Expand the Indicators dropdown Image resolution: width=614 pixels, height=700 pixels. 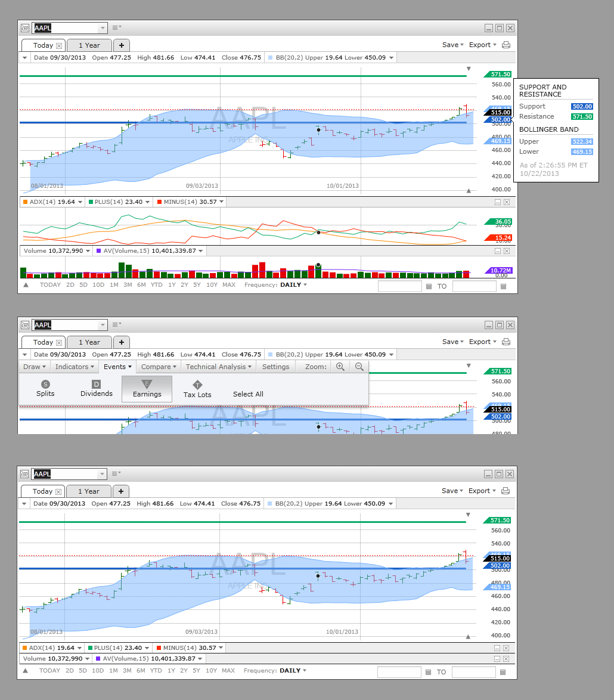pyautogui.click(x=75, y=367)
